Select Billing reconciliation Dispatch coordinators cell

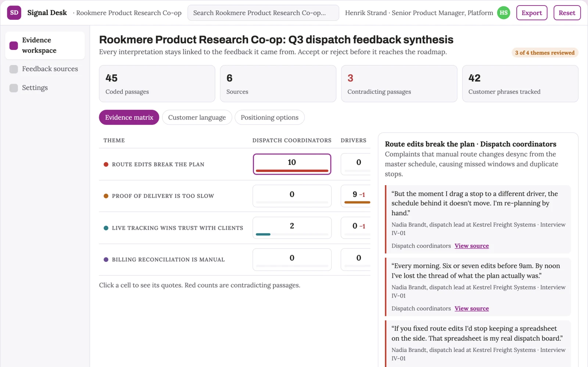tap(292, 260)
